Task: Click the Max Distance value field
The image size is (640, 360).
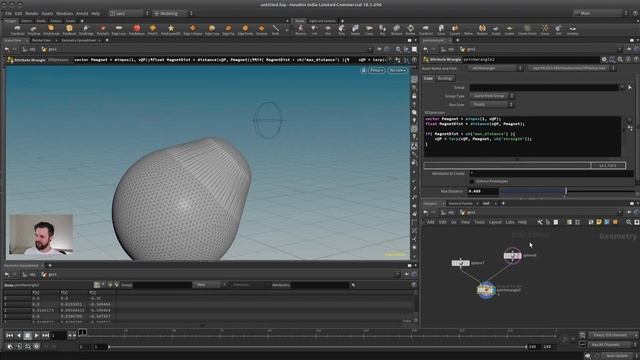Action: coord(483,191)
